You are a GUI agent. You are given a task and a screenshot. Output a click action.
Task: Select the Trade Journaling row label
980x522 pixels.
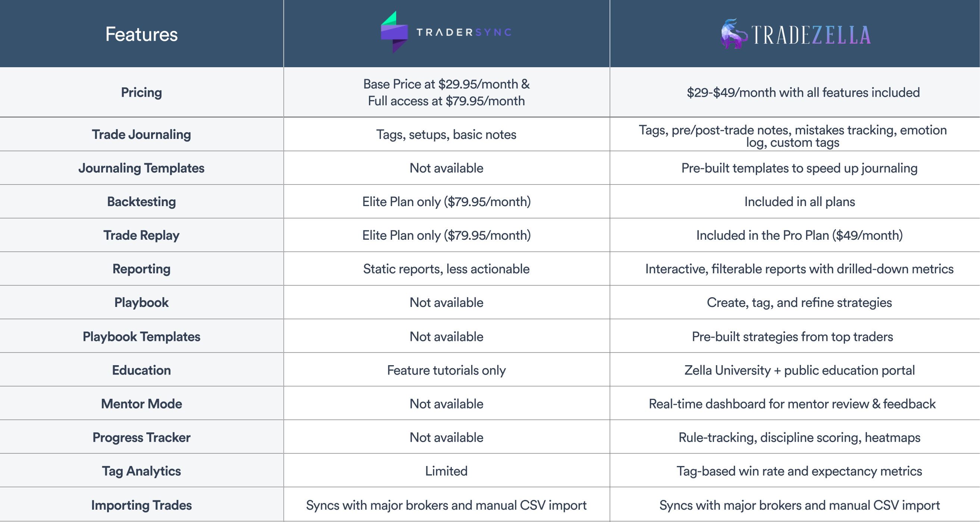point(141,134)
